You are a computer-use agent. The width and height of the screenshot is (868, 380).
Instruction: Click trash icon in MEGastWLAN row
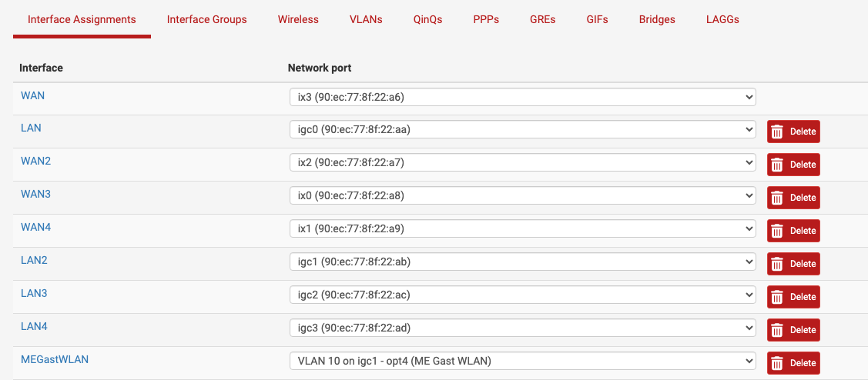pyautogui.click(x=777, y=363)
